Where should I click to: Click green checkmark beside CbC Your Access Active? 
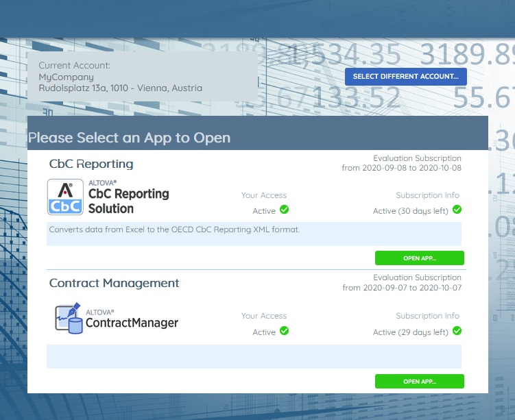[284, 210]
